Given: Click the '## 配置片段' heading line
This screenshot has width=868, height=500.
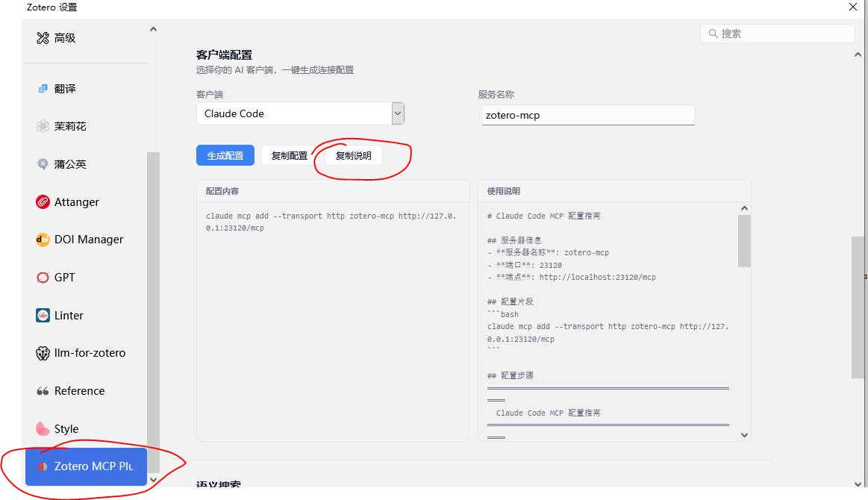Looking at the screenshot, I should [x=511, y=301].
